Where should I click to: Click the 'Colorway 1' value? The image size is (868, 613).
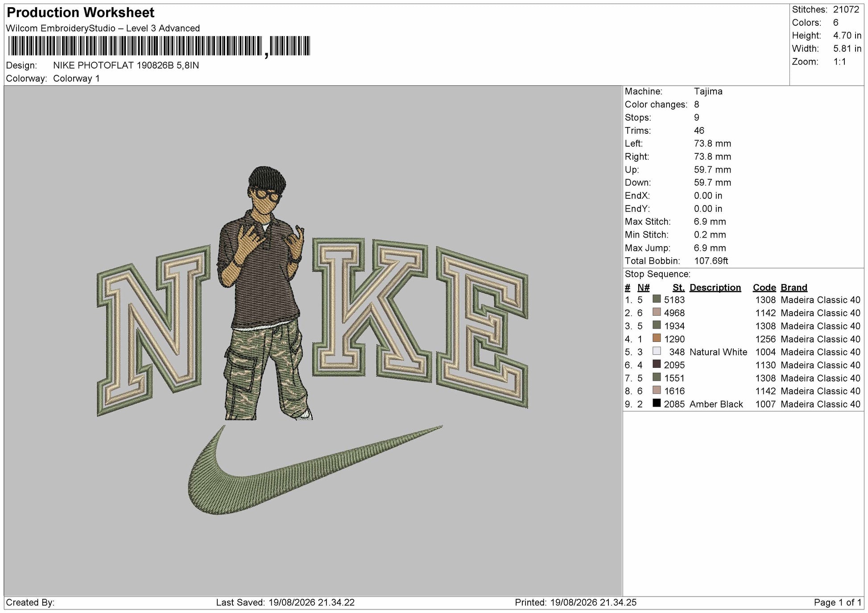tap(76, 78)
